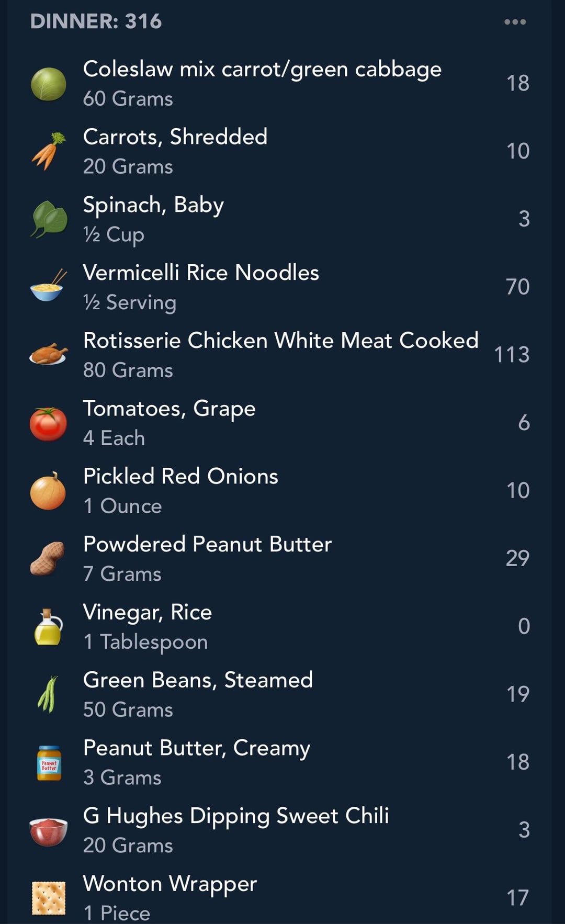Tap the ½ Cup spinach serving amount
The image size is (565, 924).
click(114, 234)
